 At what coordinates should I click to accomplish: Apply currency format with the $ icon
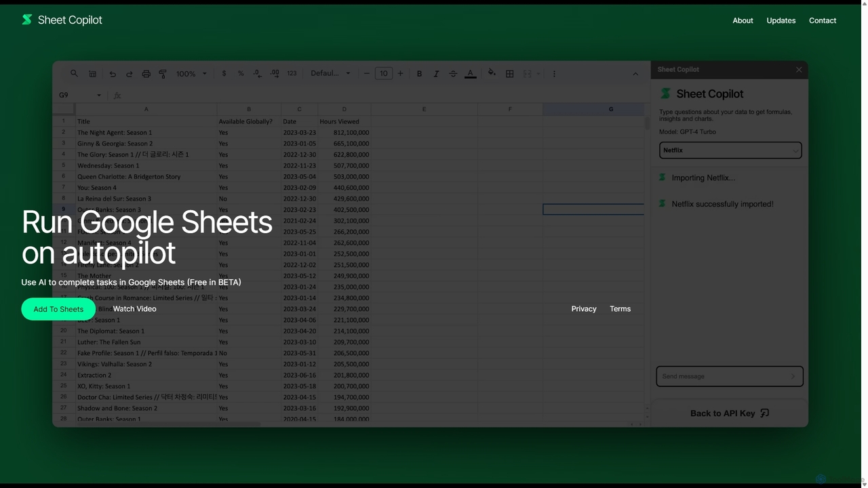[224, 73]
